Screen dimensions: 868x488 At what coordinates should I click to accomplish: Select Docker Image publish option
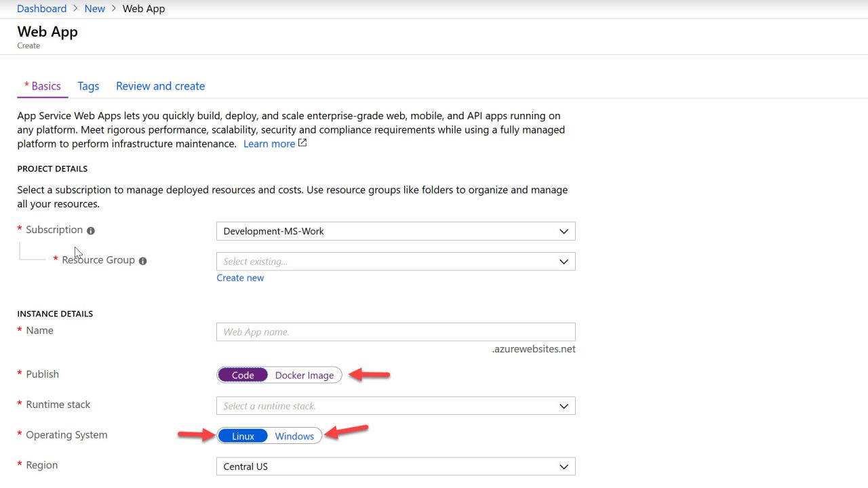point(304,375)
